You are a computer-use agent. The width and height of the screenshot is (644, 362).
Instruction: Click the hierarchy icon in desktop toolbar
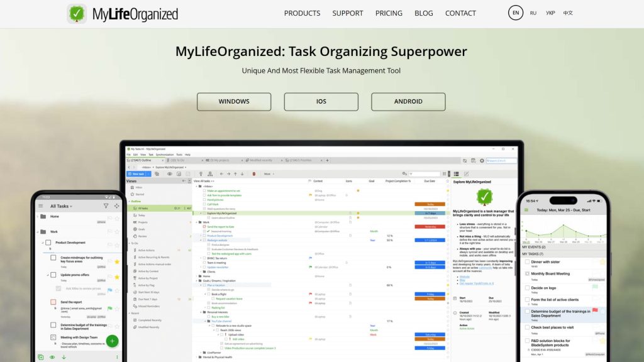point(210,174)
